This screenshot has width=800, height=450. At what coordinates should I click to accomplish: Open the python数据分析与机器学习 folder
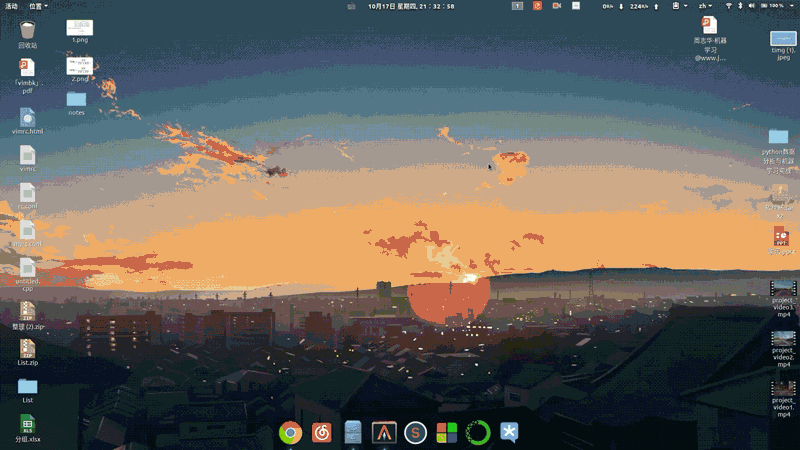click(x=779, y=136)
